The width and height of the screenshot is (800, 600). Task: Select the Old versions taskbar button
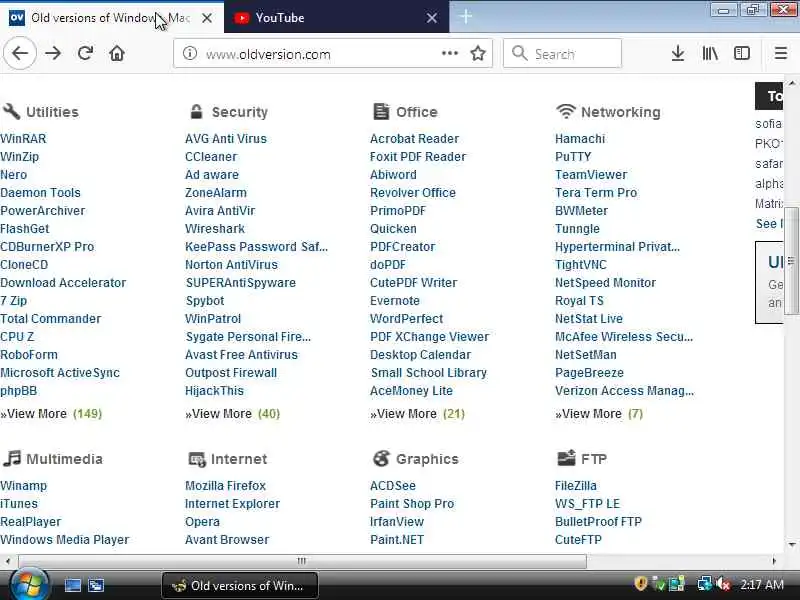[x=240, y=585]
